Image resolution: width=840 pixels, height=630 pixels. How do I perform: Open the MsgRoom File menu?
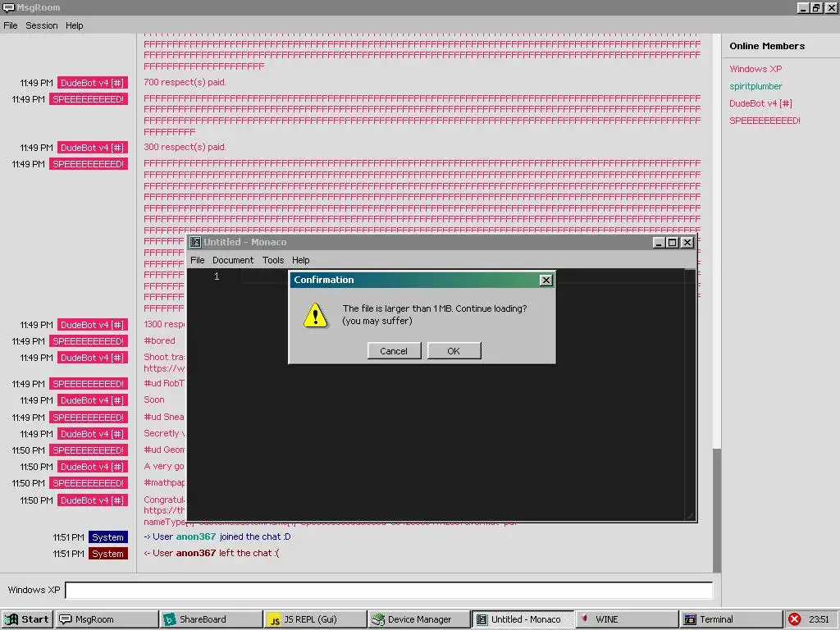coord(10,25)
